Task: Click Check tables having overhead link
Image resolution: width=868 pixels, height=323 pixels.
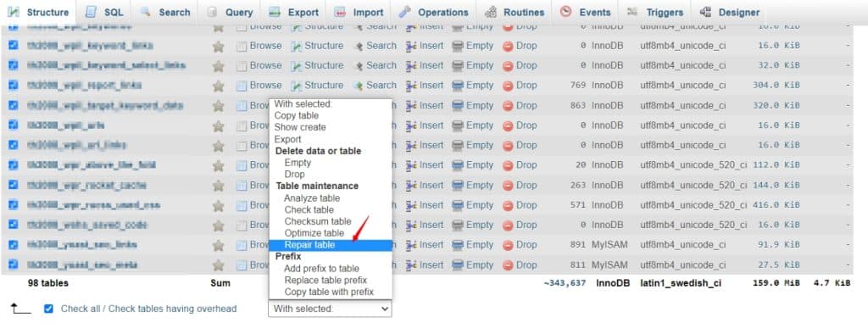Action: click(x=172, y=309)
